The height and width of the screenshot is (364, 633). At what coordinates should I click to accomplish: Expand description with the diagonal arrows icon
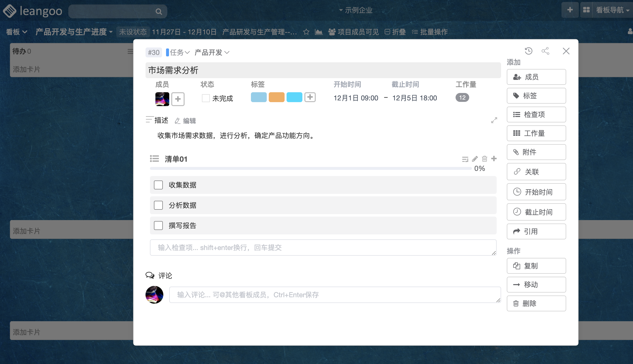coord(494,120)
